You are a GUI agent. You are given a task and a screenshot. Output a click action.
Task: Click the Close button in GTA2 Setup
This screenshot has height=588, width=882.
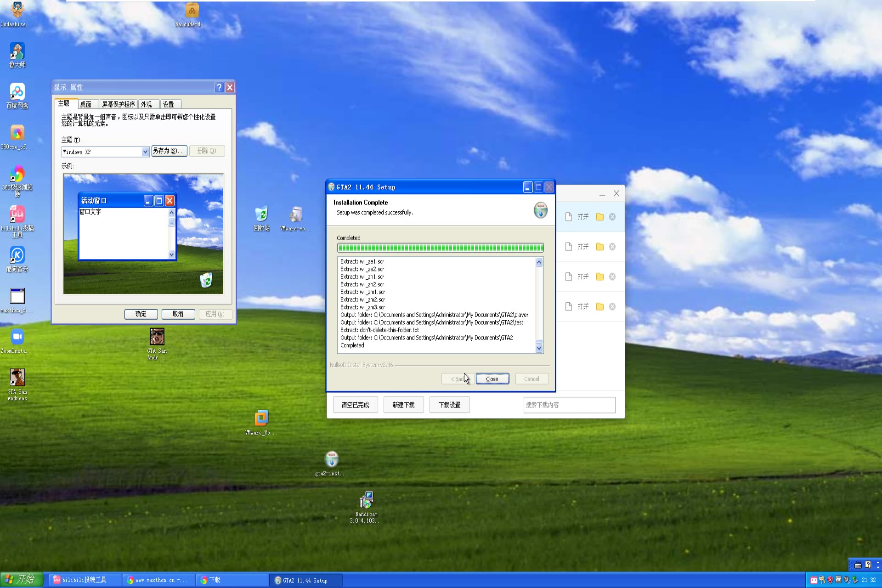click(492, 379)
